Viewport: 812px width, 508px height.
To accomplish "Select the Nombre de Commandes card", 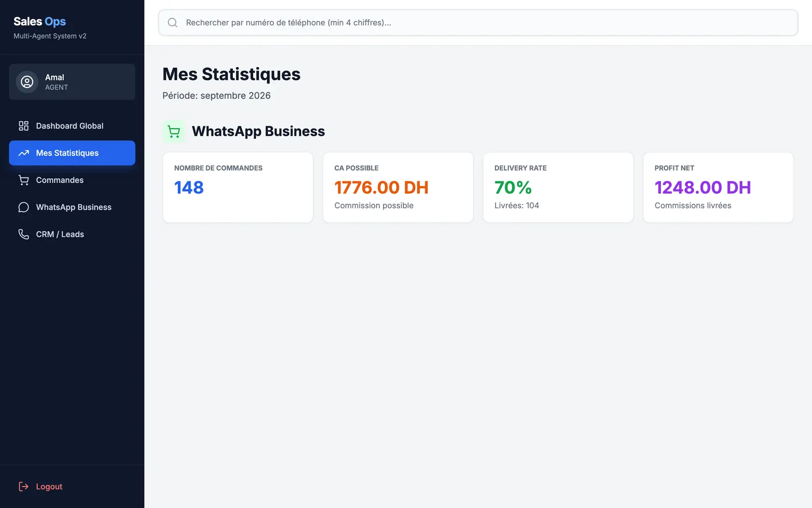I will click(x=238, y=187).
